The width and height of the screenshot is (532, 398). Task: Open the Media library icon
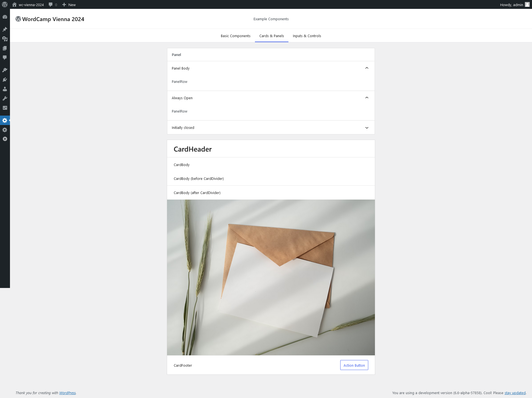click(x=5, y=39)
